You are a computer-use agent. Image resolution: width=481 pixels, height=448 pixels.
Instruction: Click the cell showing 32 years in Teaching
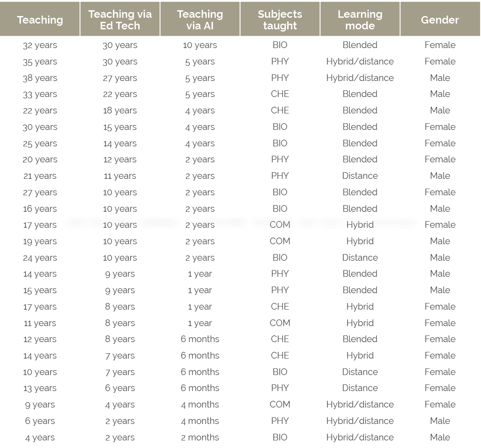coord(40,44)
